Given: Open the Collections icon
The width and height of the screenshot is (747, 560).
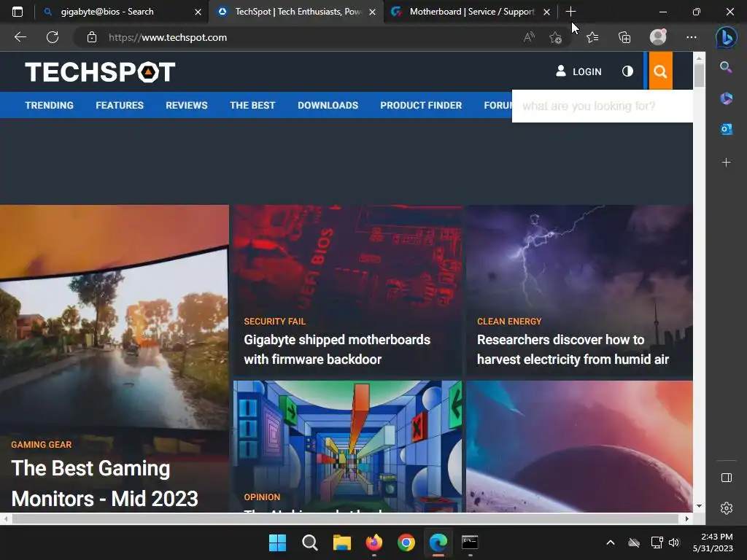Looking at the screenshot, I should point(624,37).
